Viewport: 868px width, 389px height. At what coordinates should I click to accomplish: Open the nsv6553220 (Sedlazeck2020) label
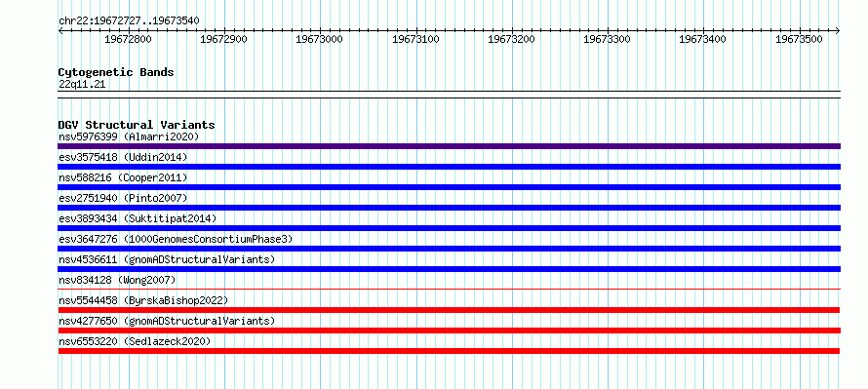point(135,341)
